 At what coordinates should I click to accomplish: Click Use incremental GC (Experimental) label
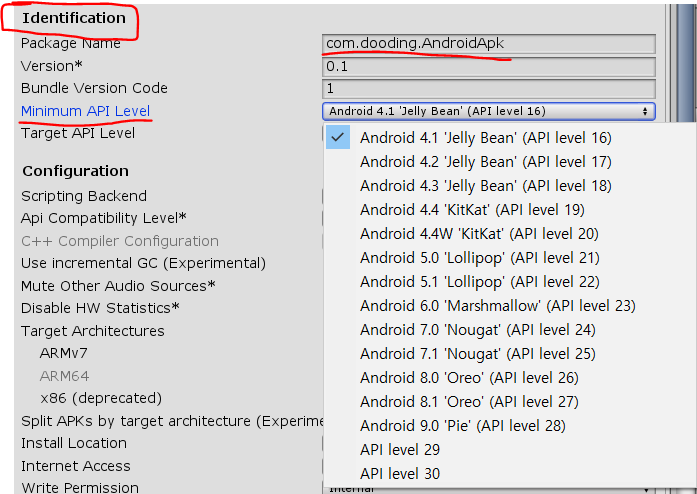point(143,263)
